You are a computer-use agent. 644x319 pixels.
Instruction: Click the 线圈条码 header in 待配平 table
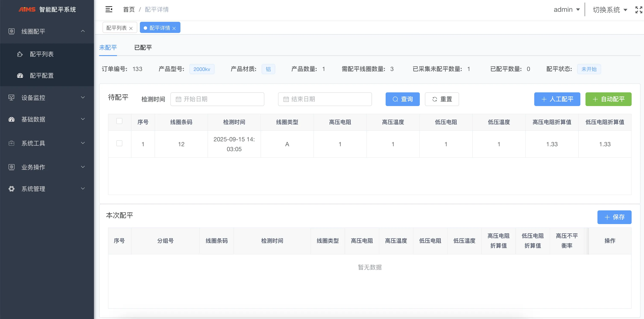coord(181,122)
